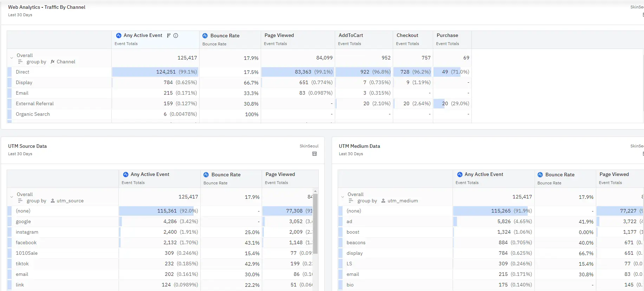
Task: Click the Bounce Rate icon in UTM Medium table
Action: click(x=540, y=175)
